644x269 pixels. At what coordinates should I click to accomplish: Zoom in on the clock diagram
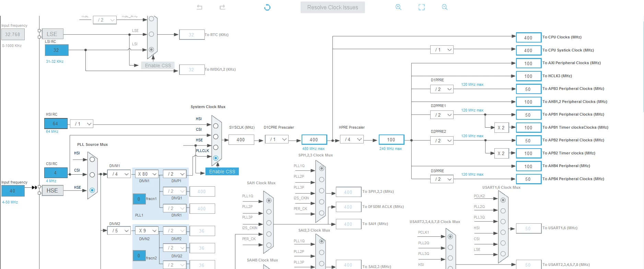398,7
